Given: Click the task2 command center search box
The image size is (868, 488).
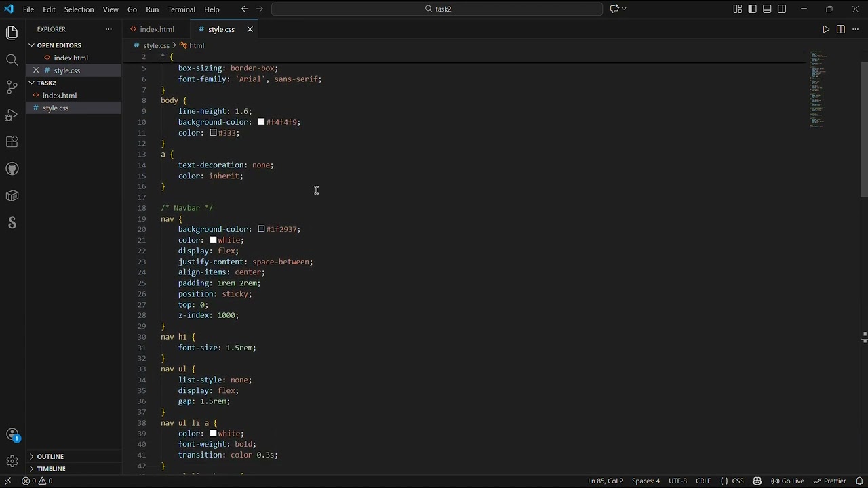Looking at the screenshot, I should click(437, 9).
